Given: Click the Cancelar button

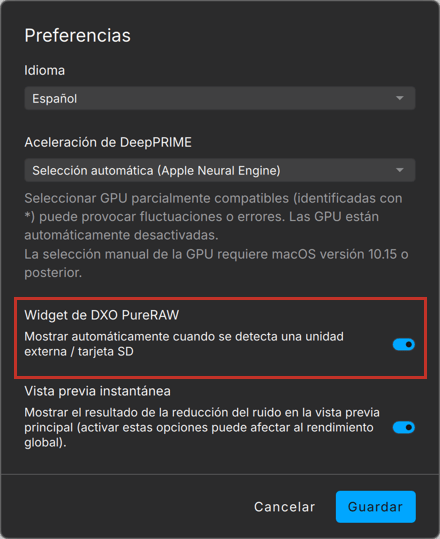Looking at the screenshot, I should pos(284,507).
